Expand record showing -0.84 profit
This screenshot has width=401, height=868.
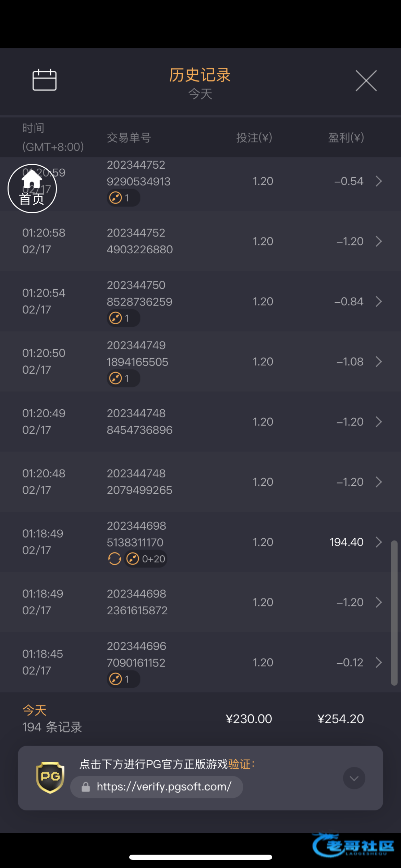(378, 302)
